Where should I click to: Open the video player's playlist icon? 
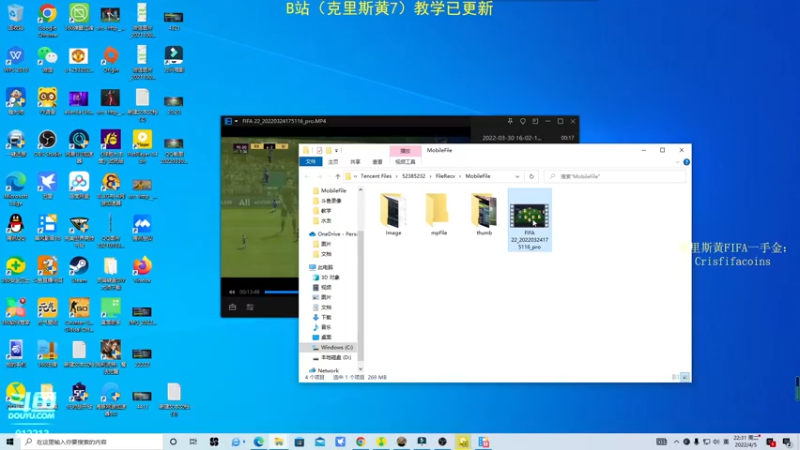pyautogui.click(x=250, y=307)
